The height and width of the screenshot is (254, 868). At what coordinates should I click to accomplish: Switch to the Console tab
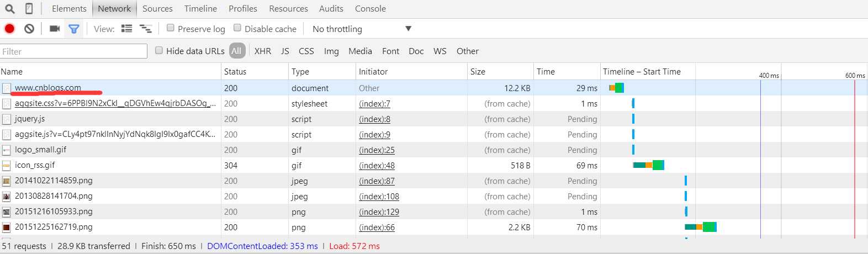pos(371,9)
